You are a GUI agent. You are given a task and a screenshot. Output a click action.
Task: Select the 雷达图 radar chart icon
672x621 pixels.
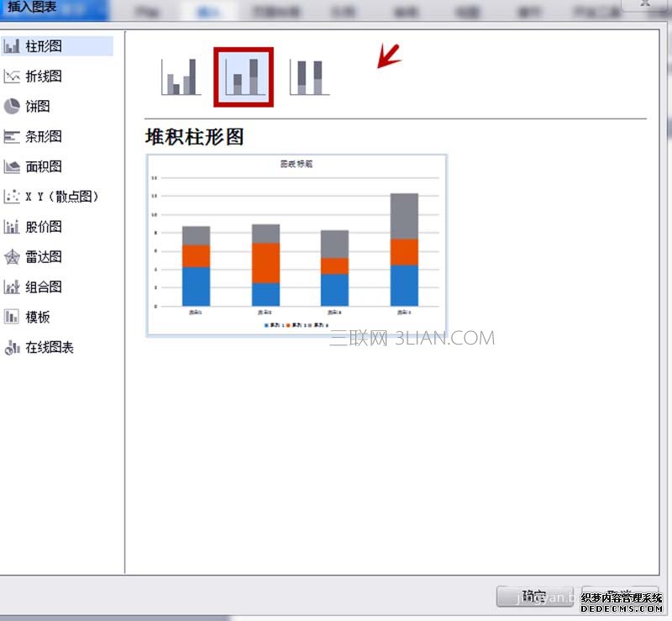(x=12, y=257)
